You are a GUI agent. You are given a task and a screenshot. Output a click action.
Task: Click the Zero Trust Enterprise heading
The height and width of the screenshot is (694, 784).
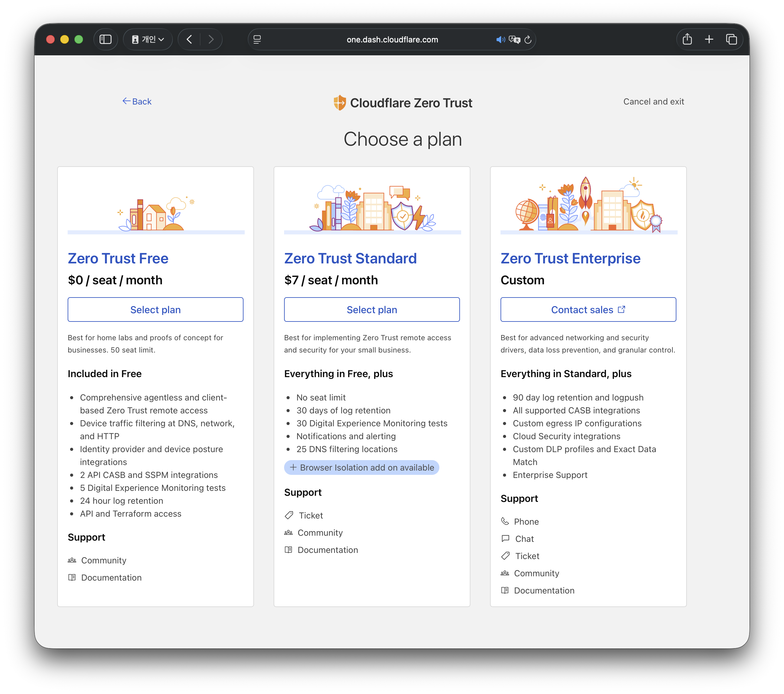(x=570, y=258)
